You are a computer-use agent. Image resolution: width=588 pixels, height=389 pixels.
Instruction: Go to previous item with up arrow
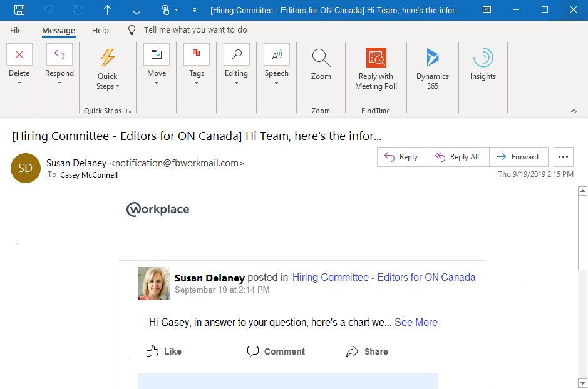click(107, 10)
